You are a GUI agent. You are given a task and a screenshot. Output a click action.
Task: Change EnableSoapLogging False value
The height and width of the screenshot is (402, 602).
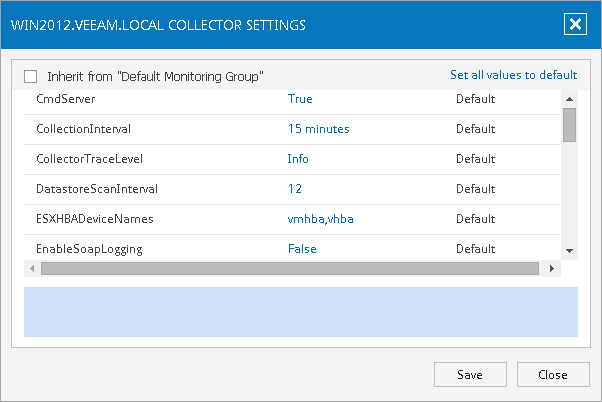click(x=302, y=249)
